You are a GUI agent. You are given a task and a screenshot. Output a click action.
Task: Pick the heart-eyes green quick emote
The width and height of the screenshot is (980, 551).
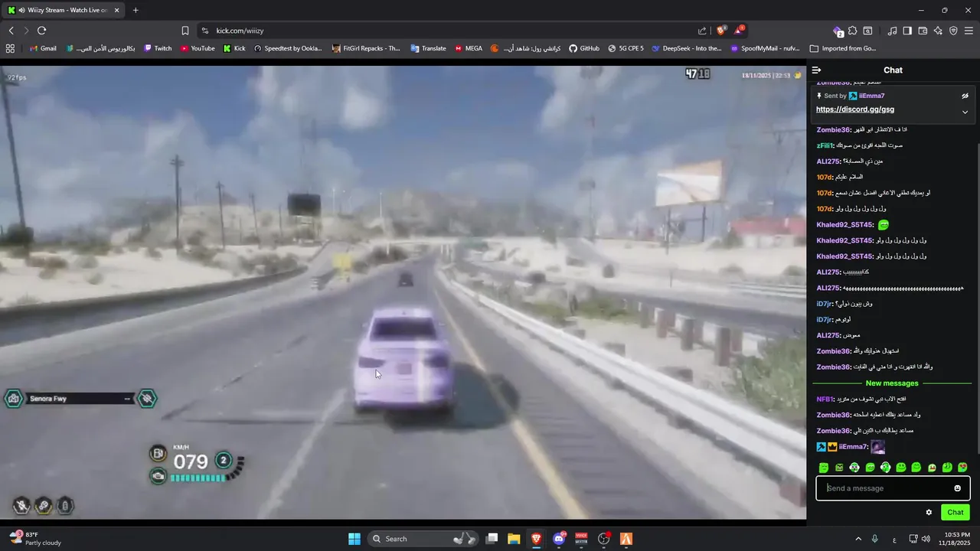click(962, 468)
